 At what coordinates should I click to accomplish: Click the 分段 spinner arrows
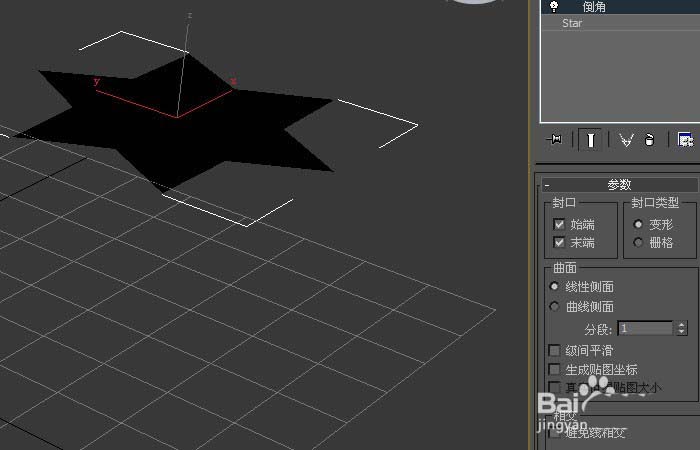click(681, 329)
